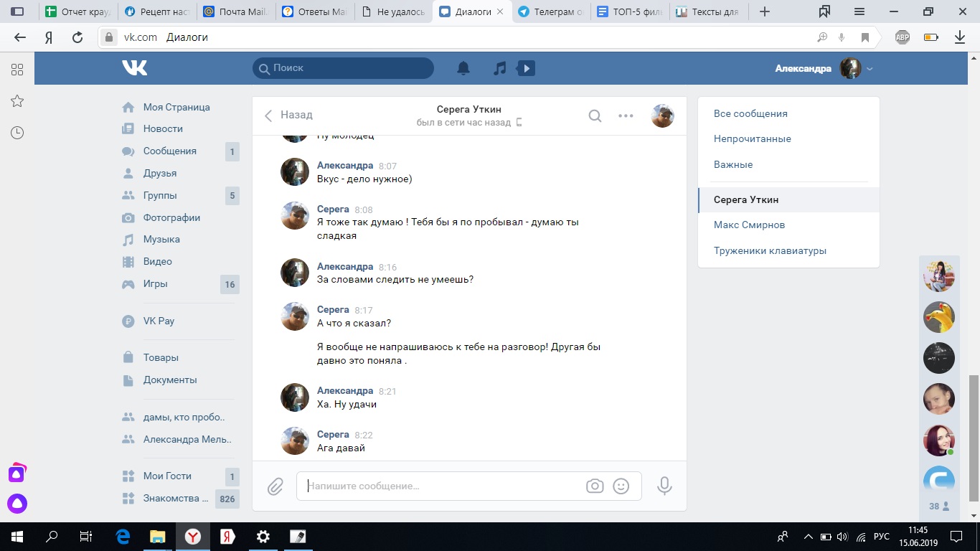Viewport: 980px width, 551px height.
Task: Open 'Знакомства' app link
Action: pos(176,498)
